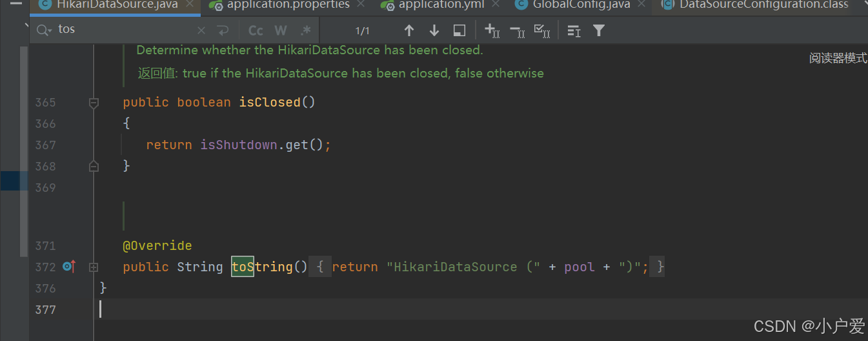Click fold end marker at line 368

click(94, 166)
